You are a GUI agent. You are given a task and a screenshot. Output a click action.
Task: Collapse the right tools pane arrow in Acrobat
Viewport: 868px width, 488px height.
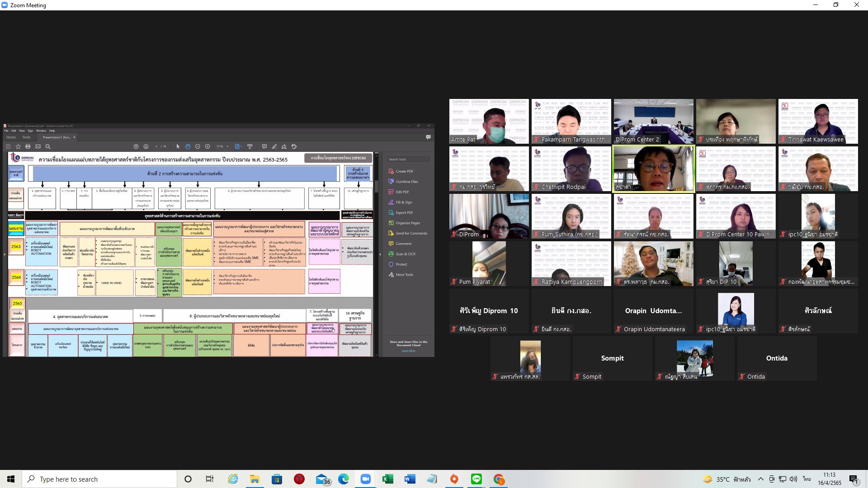tap(381, 254)
